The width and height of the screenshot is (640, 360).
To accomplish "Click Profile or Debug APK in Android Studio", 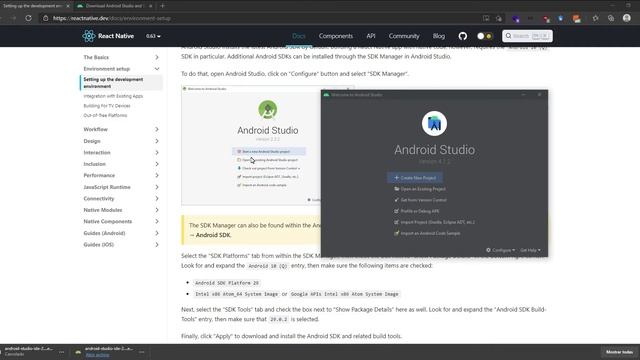I will (416, 211).
